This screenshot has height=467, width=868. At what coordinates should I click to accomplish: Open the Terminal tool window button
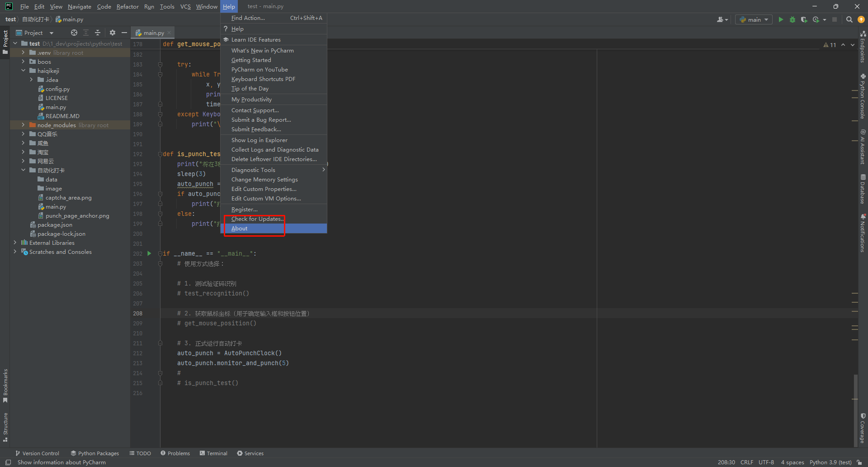point(213,453)
